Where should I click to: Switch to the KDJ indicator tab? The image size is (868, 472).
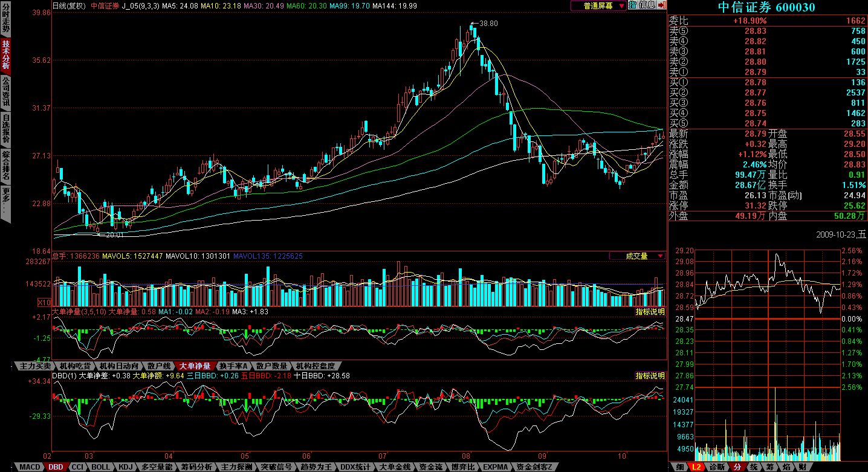(x=125, y=467)
